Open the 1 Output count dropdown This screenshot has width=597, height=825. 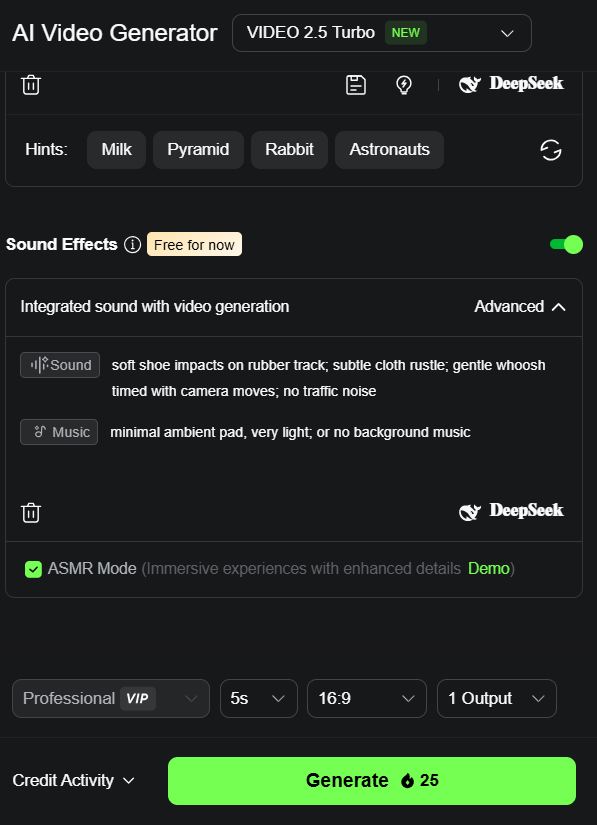pos(497,699)
